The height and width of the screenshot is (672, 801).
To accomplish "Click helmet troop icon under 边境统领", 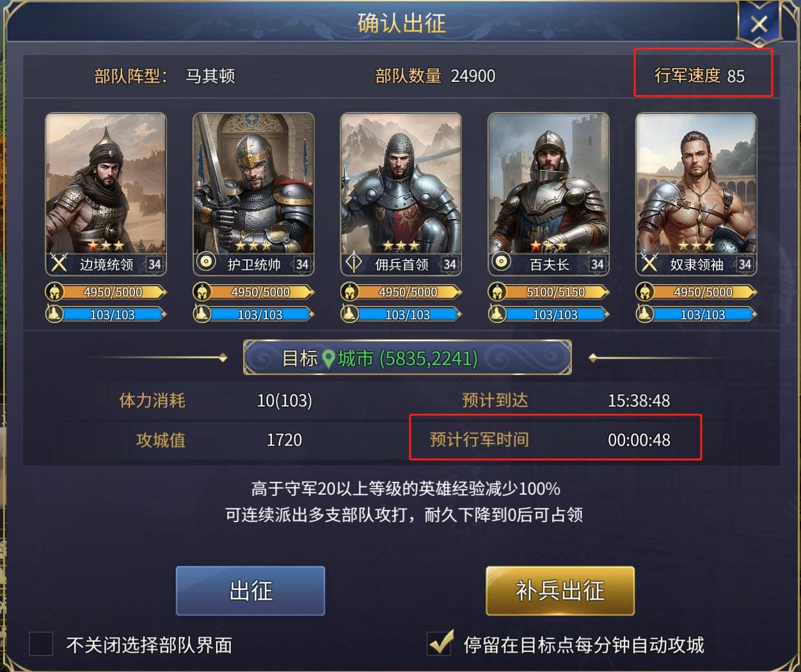I will [x=54, y=292].
